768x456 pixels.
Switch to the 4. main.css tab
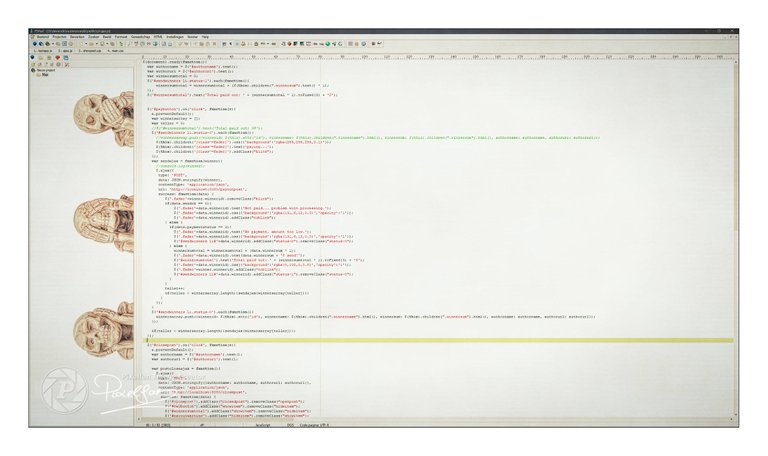point(116,51)
